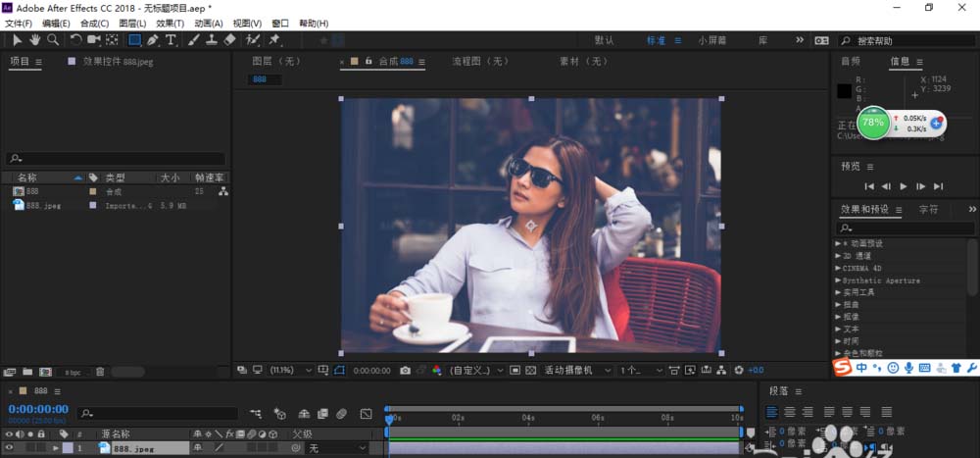Screen dimensions: 980x458
Task: Take a snapshot with the camera icon
Action: (405, 371)
